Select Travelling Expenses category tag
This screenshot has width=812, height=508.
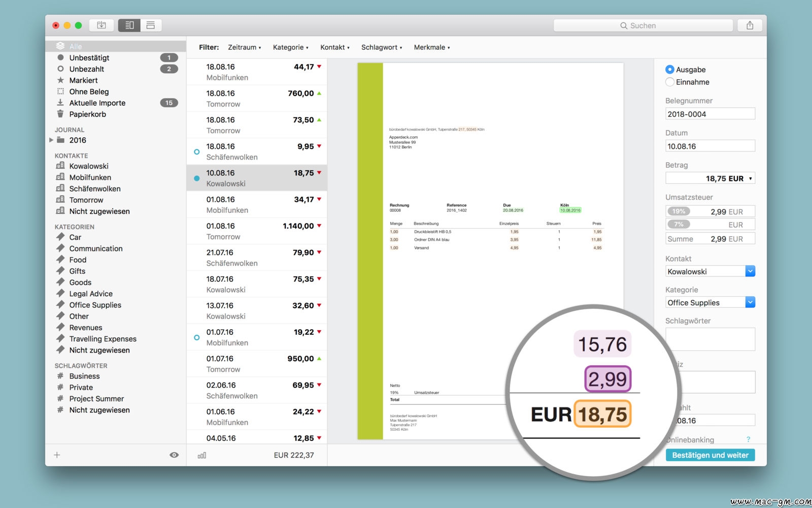tap(116, 339)
